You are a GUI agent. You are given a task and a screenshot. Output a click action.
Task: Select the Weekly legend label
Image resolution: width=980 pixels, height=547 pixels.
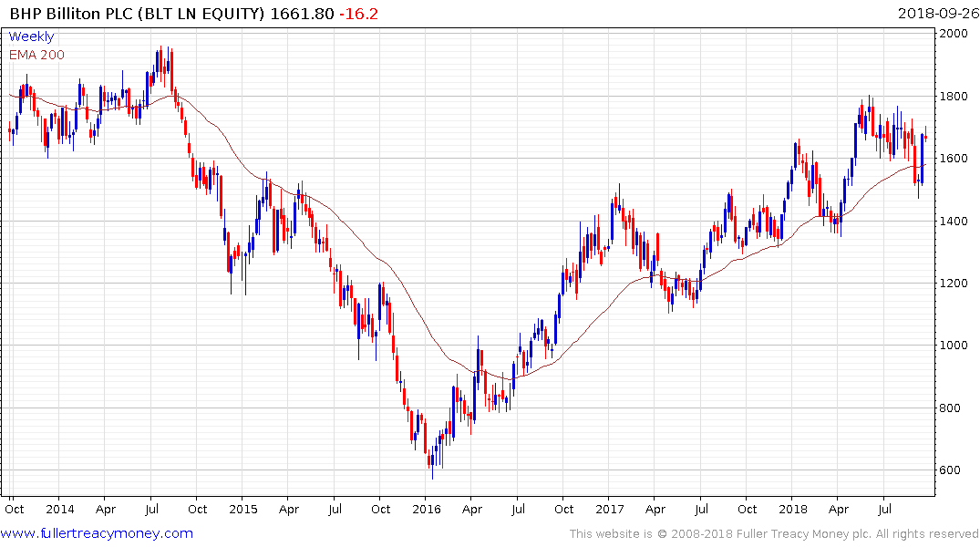pos(31,36)
